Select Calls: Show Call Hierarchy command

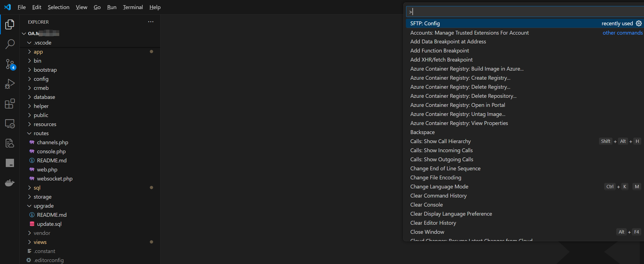coord(525,141)
